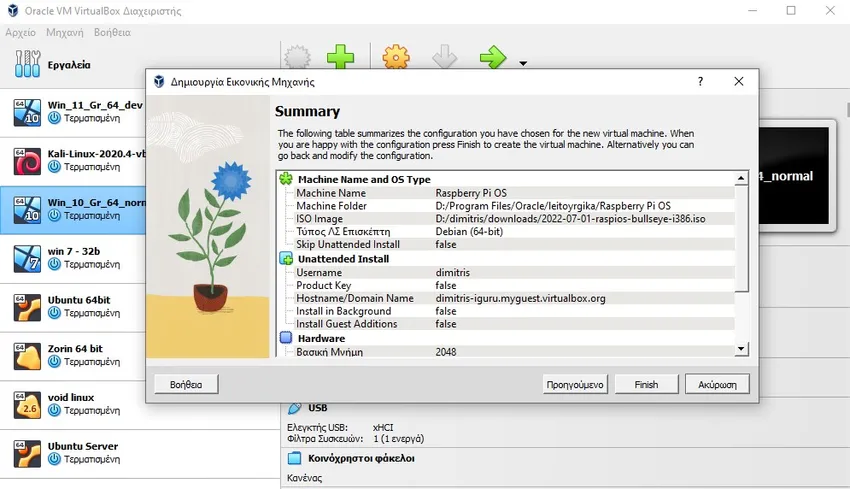Select the win 7 - 32b machine icon
Screen dimensions: 850x489
click(x=27, y=259)
